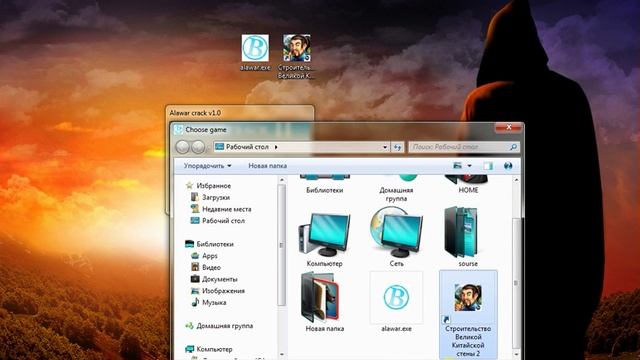
Task: Click the Back navigation button in dialog
Action: (x=182, y=147)
